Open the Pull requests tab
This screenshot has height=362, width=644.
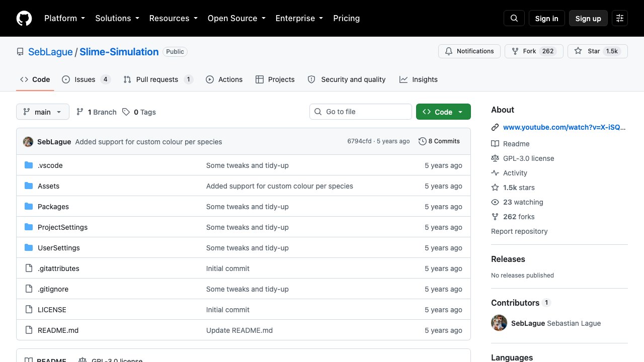coord(158,79)
